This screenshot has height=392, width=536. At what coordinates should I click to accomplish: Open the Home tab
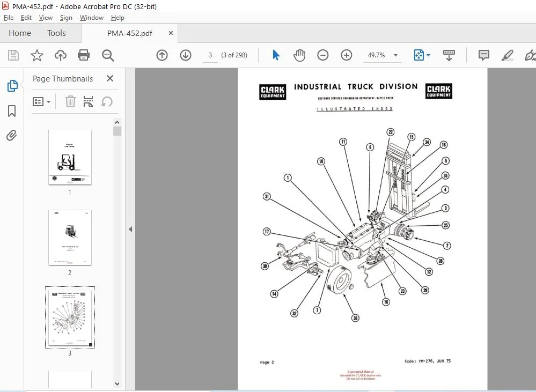pos(20,33)
